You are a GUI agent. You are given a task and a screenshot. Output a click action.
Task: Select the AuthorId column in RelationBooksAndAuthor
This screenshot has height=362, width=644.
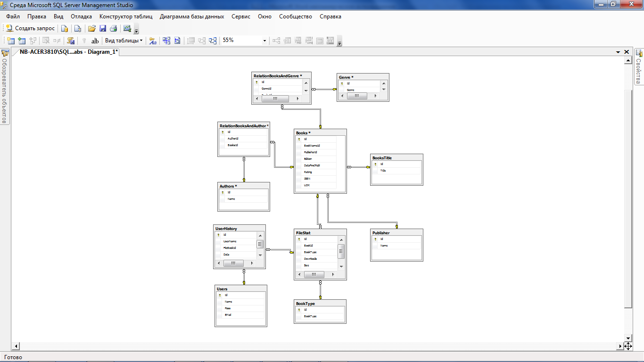point(244,139)
